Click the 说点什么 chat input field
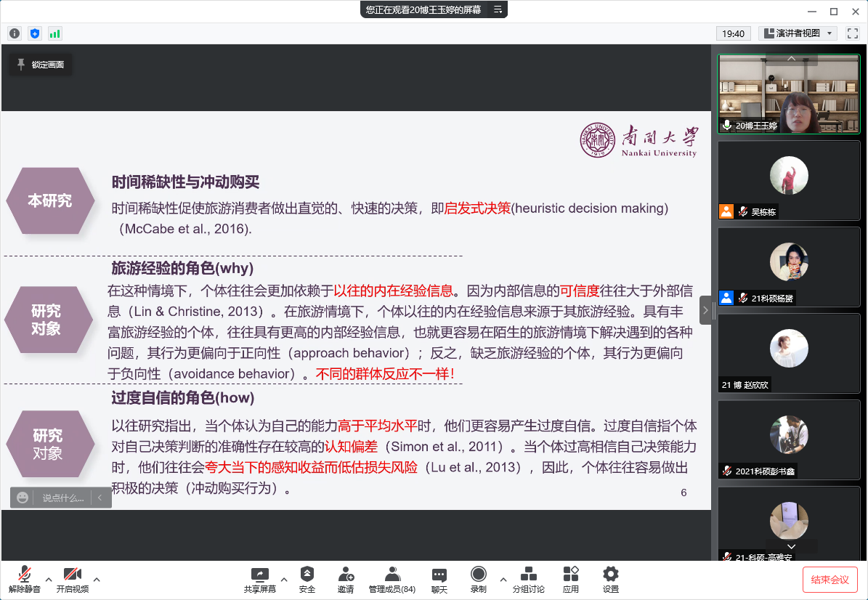The height and width of the screenshot is (600, 868). click(x=62, y=498)
